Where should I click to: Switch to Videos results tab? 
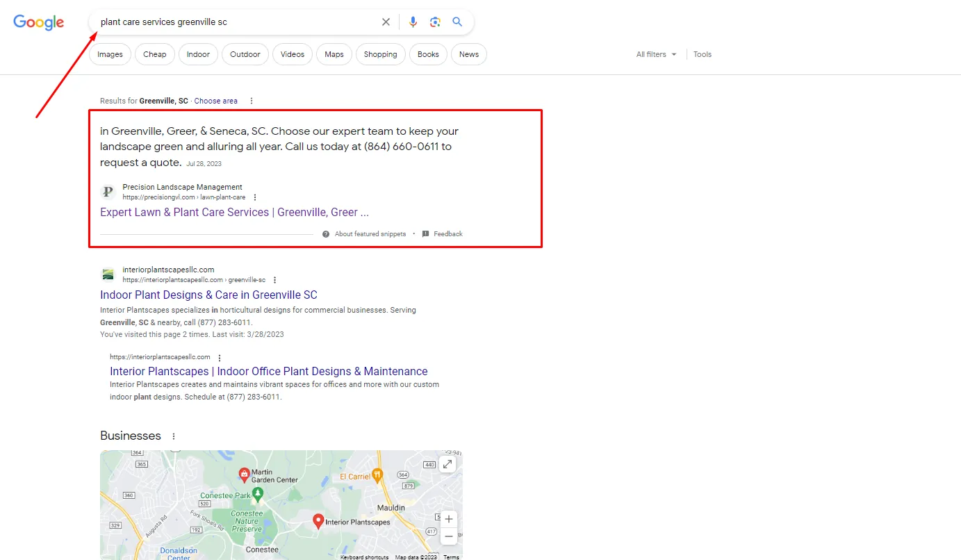click(x=293, y=54)
